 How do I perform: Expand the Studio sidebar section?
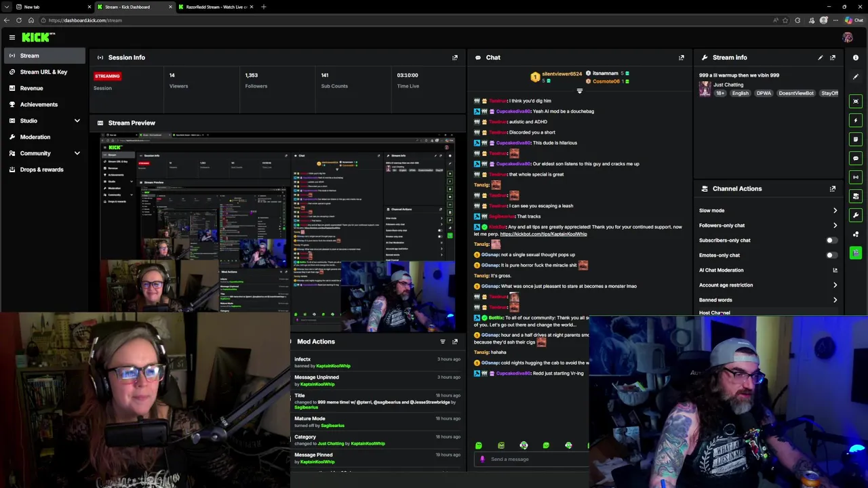pyautogui.click(x=77, y=121)
